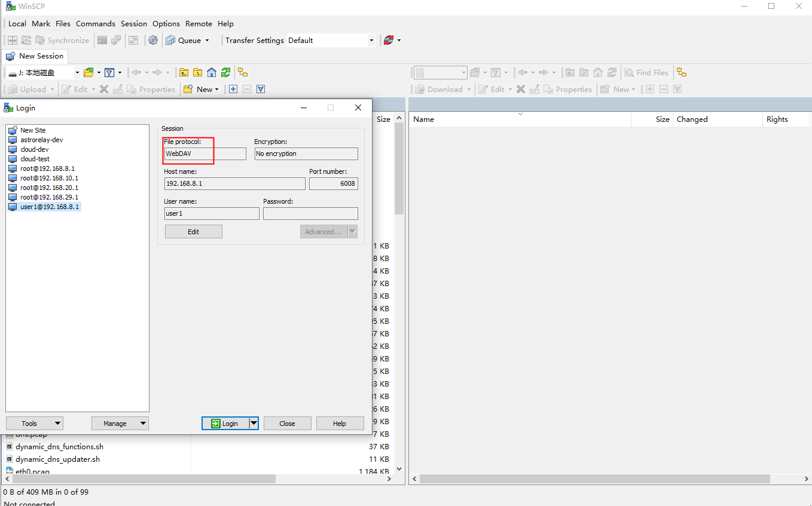Click the local directory tree icon
The width and height of the screenshot is (812, 506).
[x=243, y=72]
